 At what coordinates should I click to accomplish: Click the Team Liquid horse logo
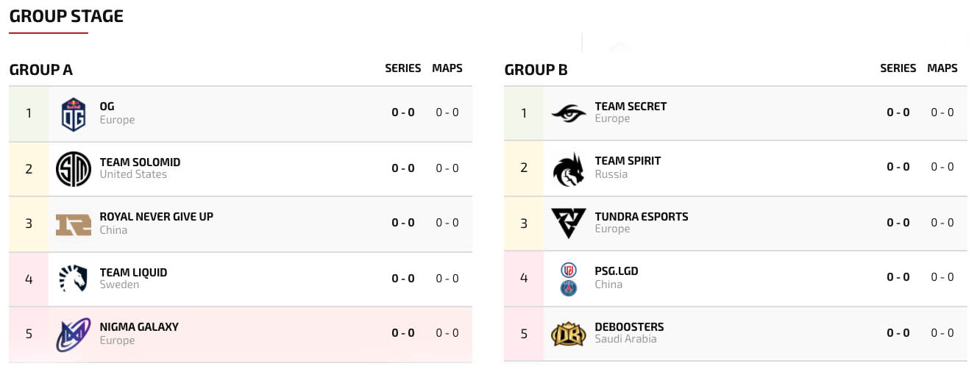click(74, 279)
